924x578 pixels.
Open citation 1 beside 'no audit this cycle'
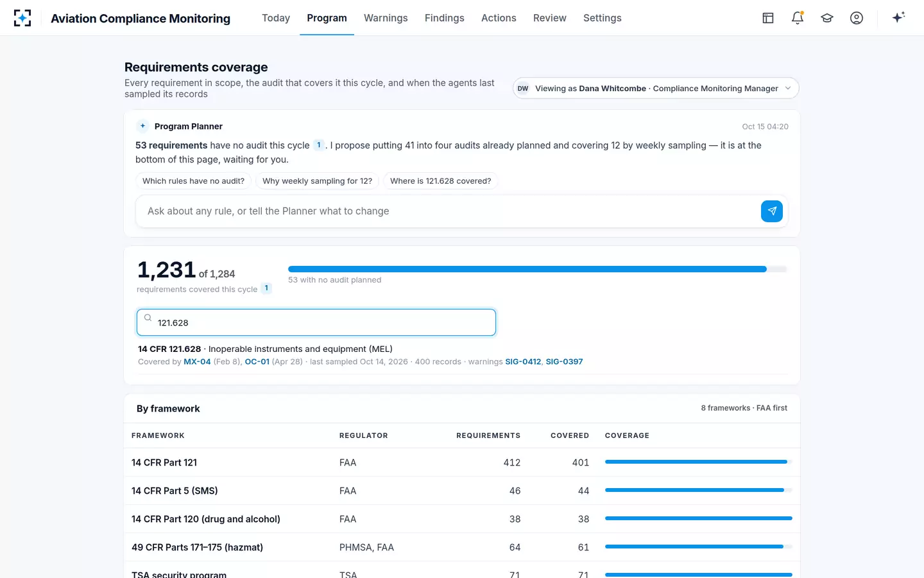coord(319,145)
